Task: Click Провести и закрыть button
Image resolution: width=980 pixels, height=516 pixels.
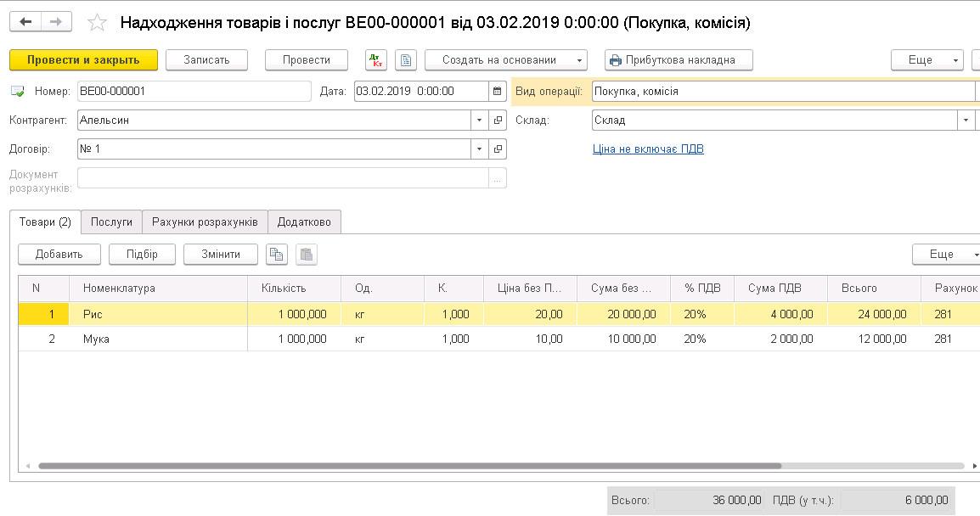Action: coord(84,60)
